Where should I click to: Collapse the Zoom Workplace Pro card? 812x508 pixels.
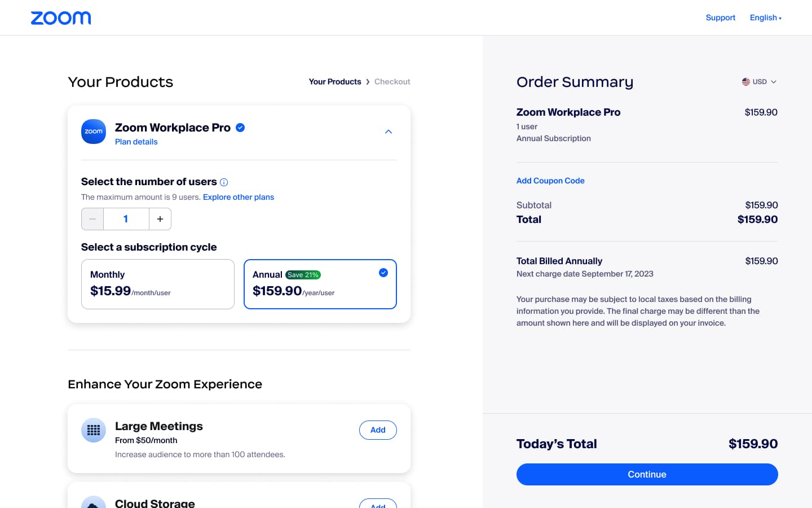click(389, 132)
